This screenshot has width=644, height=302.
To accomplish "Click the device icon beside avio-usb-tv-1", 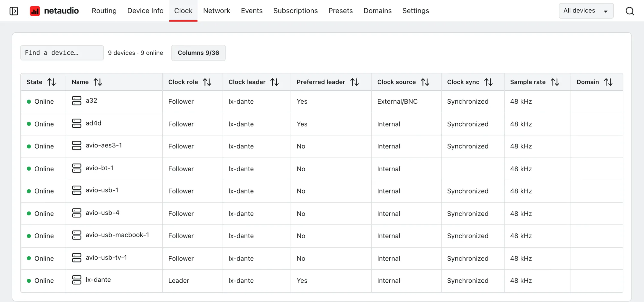I will click(77, 258).
